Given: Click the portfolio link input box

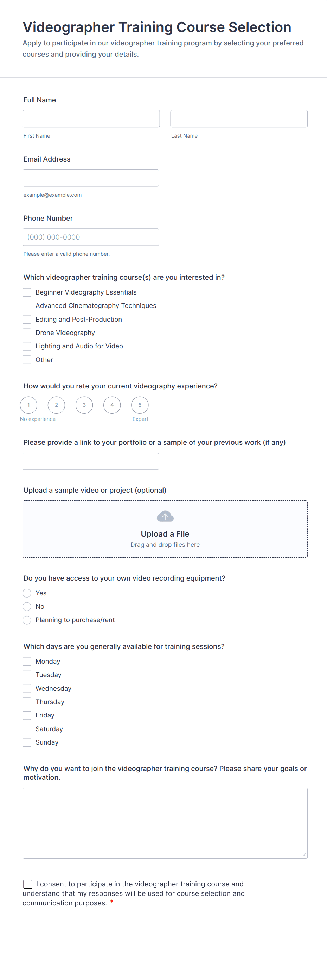Looking at the screenshot, I should click(x=90, y=461).
